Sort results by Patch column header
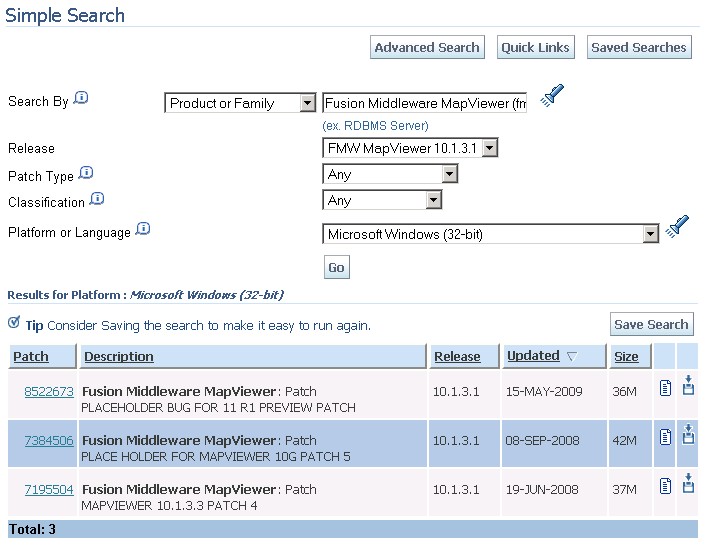The width and height of the screenshot is (708, 549). point(30,357)
